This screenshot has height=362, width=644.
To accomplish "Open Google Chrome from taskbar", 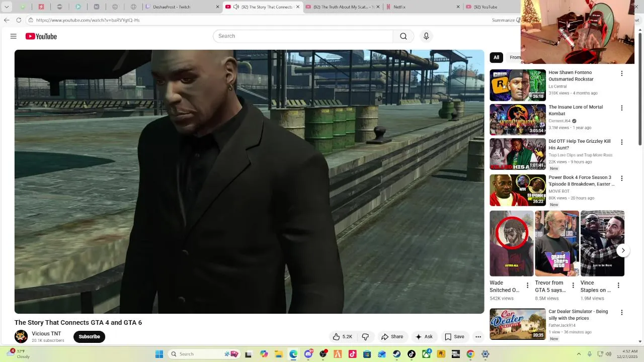I will (x=470, y=354).
